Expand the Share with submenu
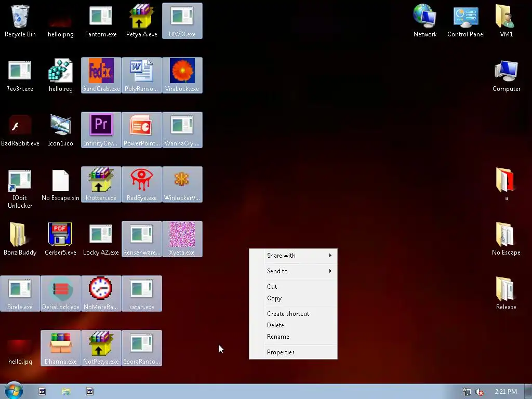The image size is (532, 399). pyautogui.click(x=293, y=256)
